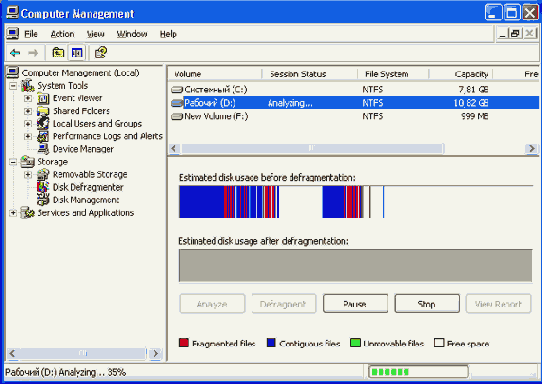Click the Disk Management icon
This screenshot has width=542, height=384.
point(43,199)
